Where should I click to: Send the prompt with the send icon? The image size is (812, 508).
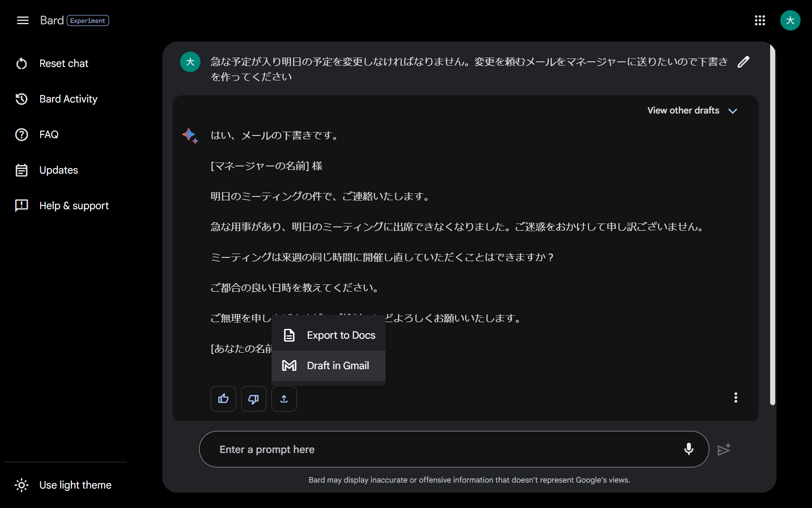(724, 449)
